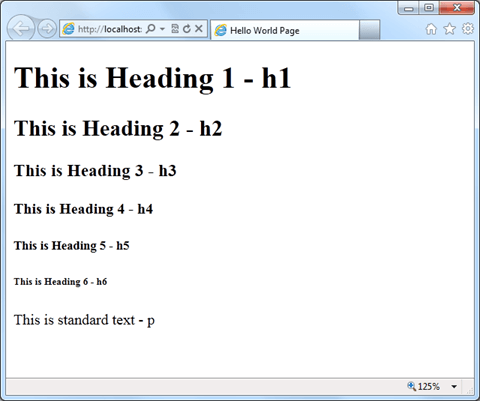This screenshot has height=401, width=480.
Task: Click text 'This is Heading 5 - h5'
Action: click(72, 246)
